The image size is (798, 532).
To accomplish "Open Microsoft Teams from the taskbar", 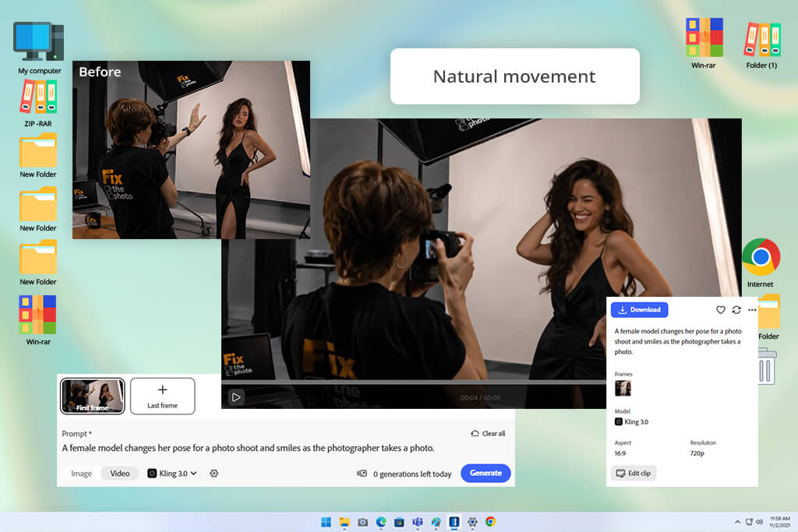I will (418, 522).
